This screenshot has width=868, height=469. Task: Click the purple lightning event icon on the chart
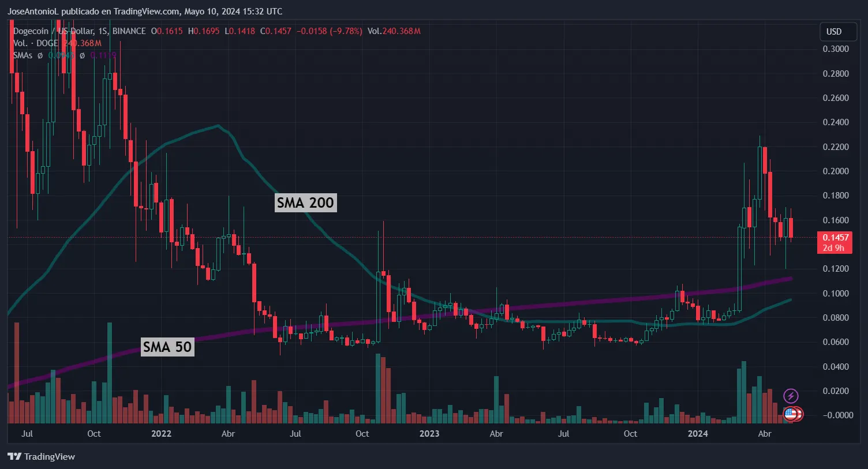tap(791, 396)
